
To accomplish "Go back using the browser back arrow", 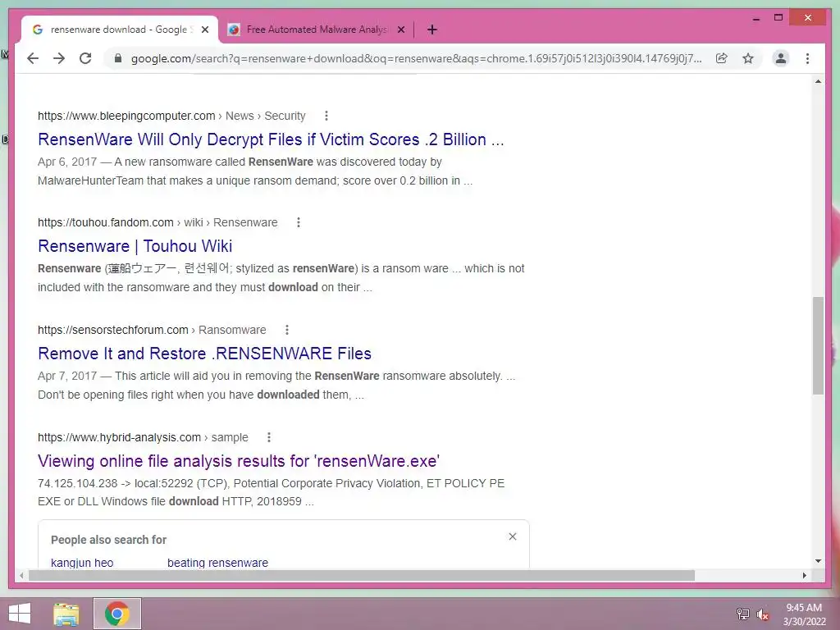I will 33,58.
